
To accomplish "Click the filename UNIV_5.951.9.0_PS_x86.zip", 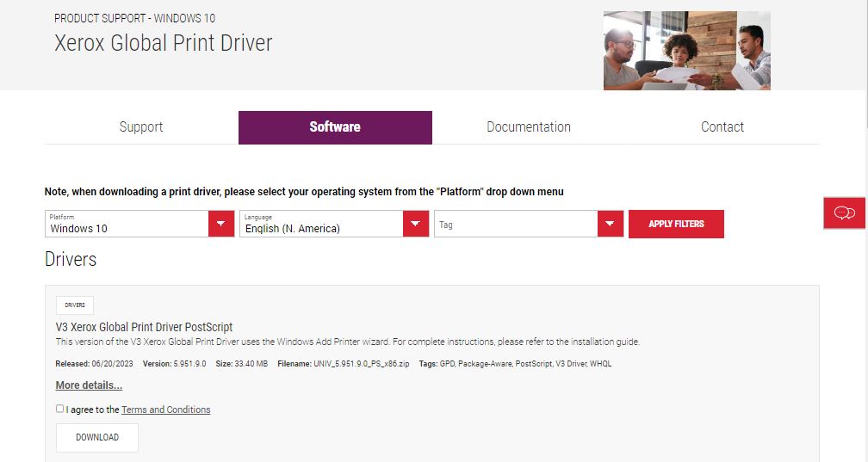I will [362, 364].
